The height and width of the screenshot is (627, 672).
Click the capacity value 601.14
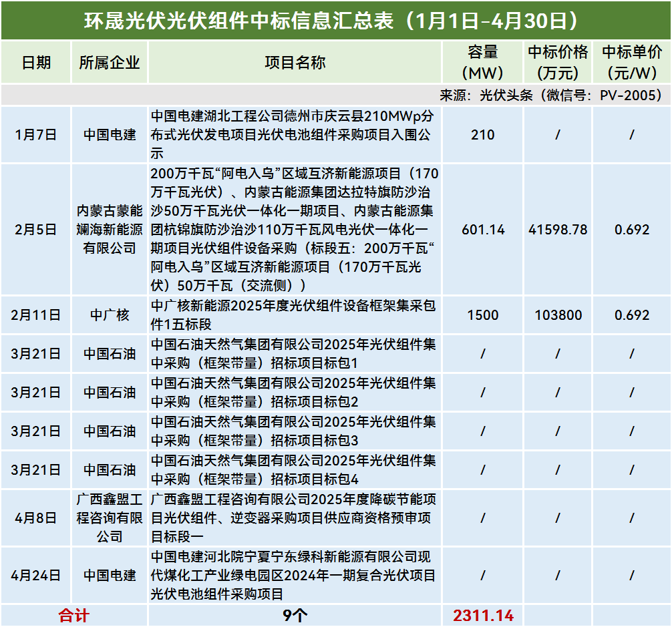coord(483,230)
